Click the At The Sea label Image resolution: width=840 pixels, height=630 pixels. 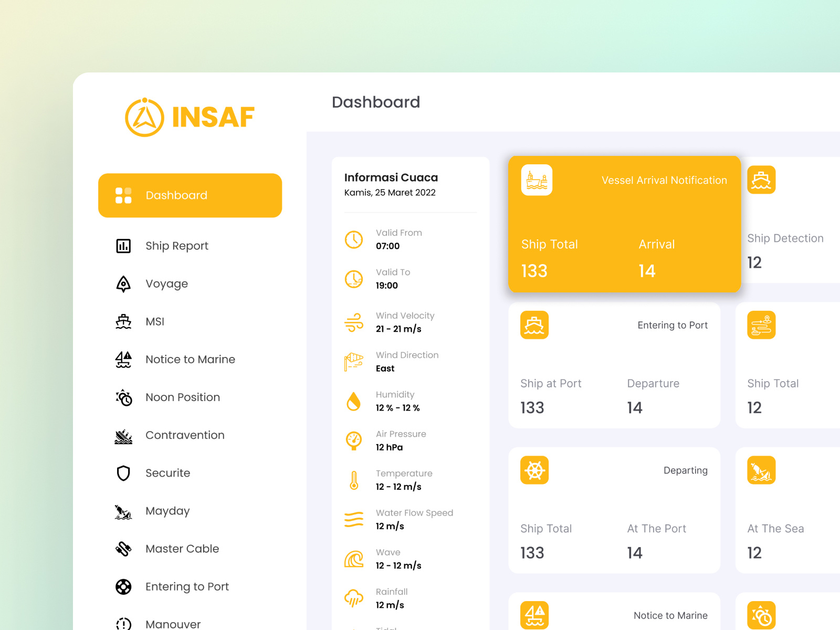[775, 529]
